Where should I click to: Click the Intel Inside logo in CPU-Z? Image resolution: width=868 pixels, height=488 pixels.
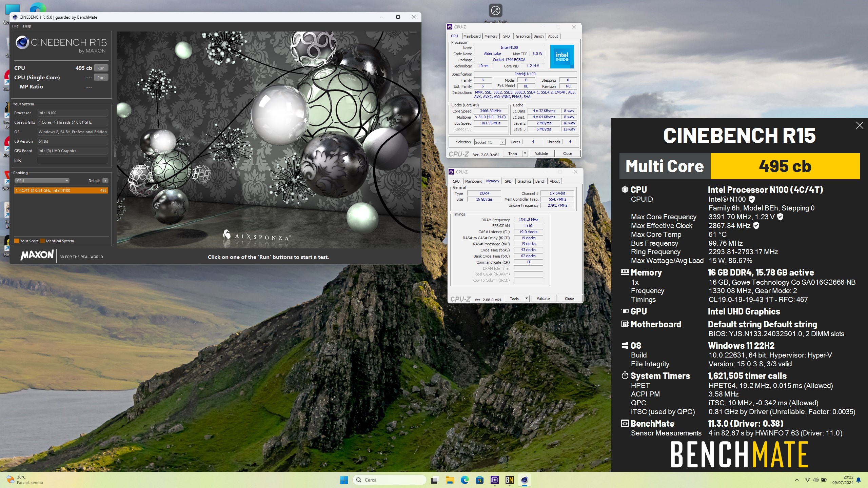(x=562, y=57)
